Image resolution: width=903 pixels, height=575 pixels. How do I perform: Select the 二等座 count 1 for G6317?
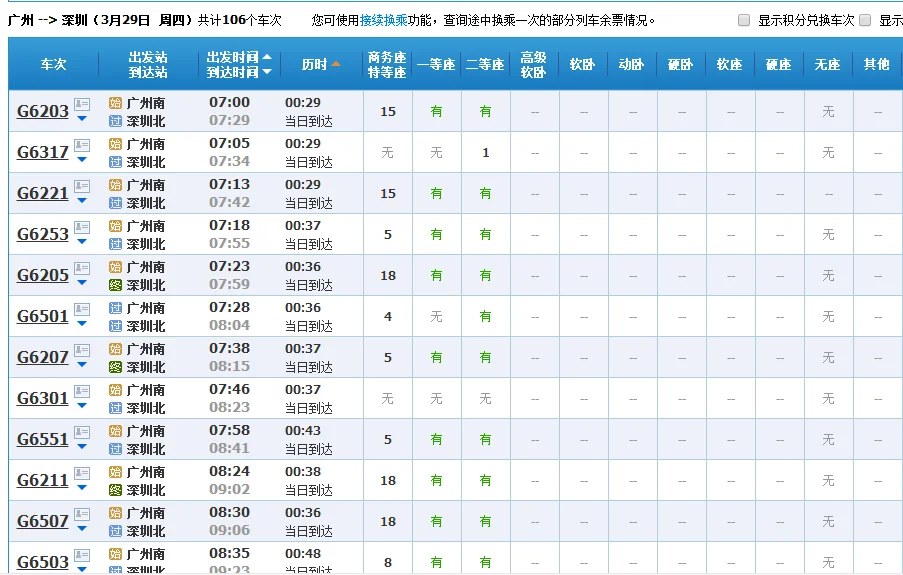(x=485, y=153)
